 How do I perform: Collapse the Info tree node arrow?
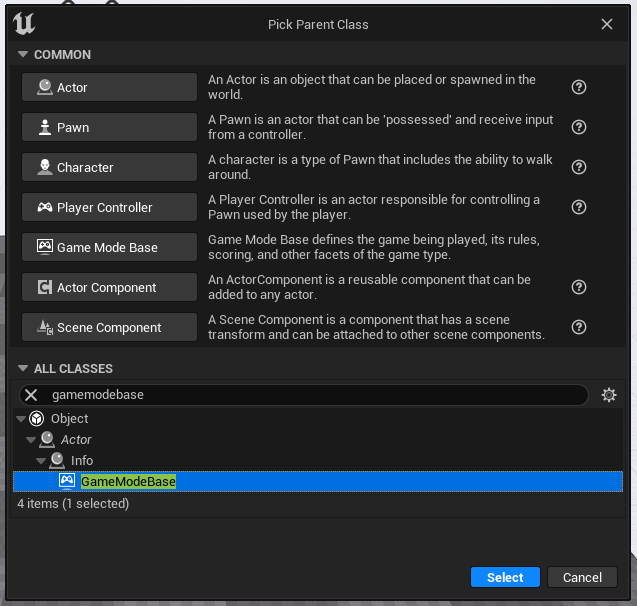coord(41,461)
